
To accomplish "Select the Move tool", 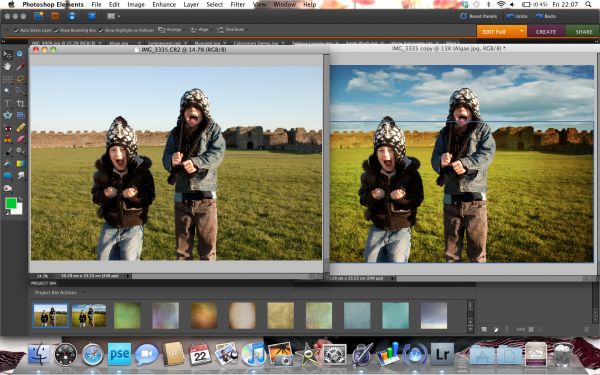I will tap(7, 54).
